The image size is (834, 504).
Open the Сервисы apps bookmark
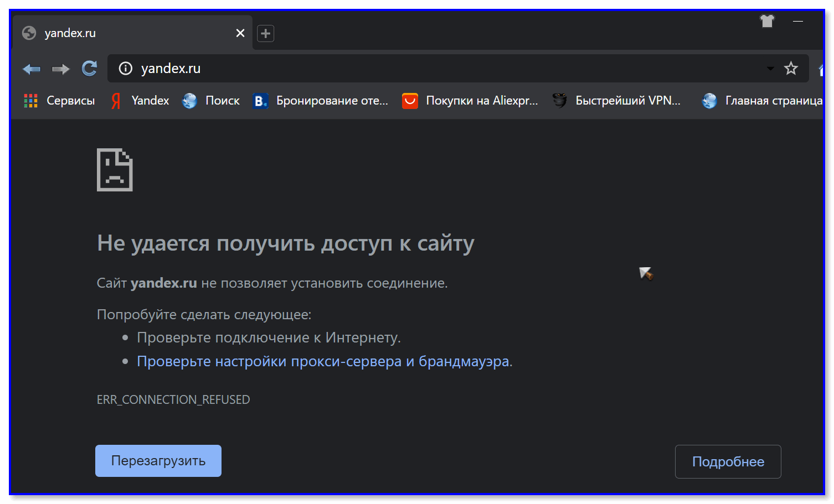pyautogui.click(x=59, y=101)
